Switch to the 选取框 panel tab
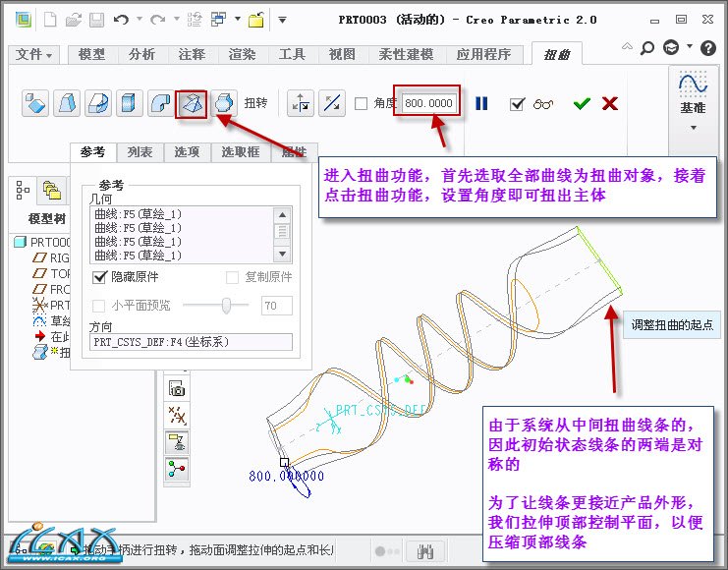The width and height of the screenshot is (728, 570). (240, 152)
